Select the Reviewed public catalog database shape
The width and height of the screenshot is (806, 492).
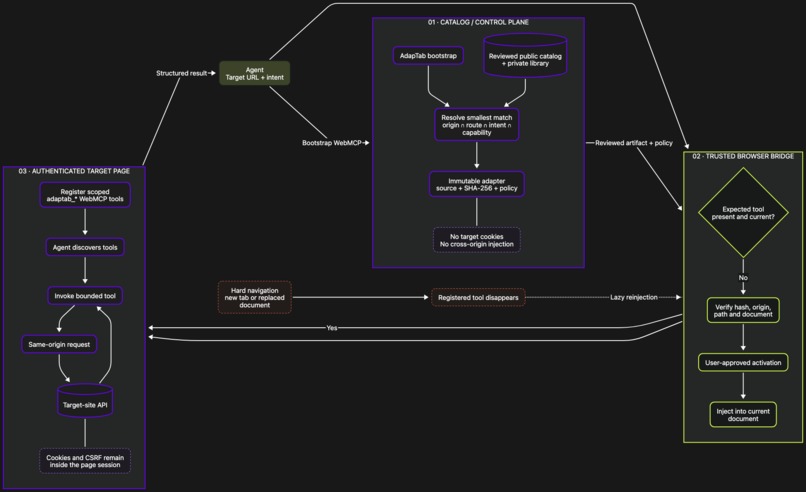(x=525, y=56)
